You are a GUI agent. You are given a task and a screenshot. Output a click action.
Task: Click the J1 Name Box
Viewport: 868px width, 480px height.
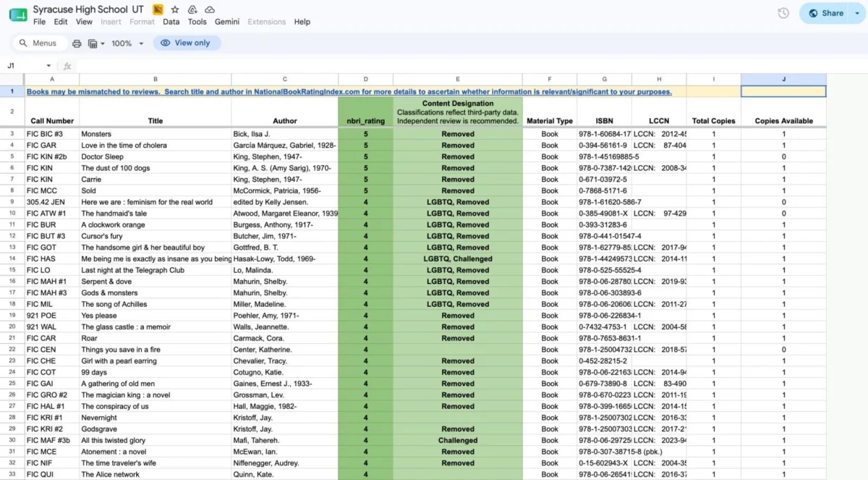tap(24, 66)
